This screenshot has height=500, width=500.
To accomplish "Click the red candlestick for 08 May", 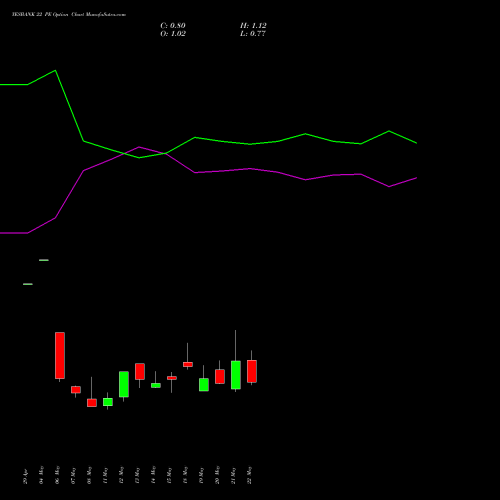I will point(92,403).
